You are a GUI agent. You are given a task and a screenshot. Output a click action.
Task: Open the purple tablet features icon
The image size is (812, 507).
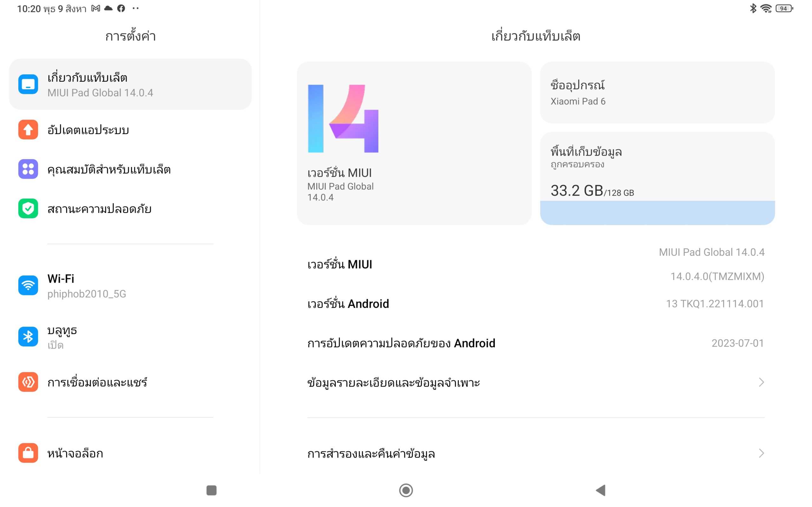point(28,169)
